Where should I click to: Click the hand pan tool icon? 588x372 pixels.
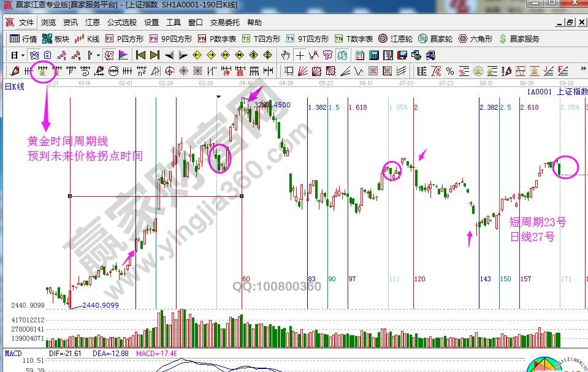click(285, 55)
